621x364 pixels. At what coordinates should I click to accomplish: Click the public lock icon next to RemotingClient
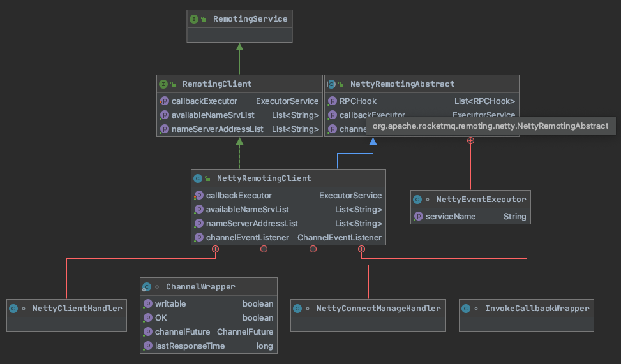coord(173,84)
